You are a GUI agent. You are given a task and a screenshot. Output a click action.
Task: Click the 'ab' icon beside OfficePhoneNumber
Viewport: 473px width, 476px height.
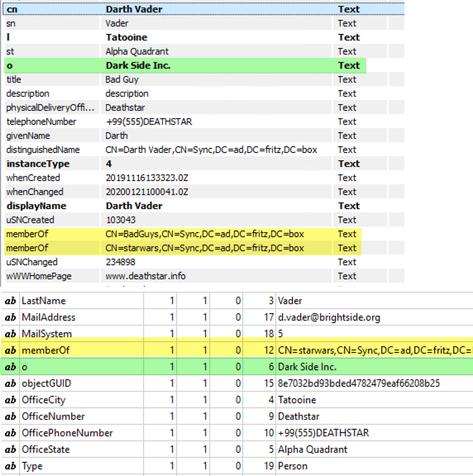10,433
